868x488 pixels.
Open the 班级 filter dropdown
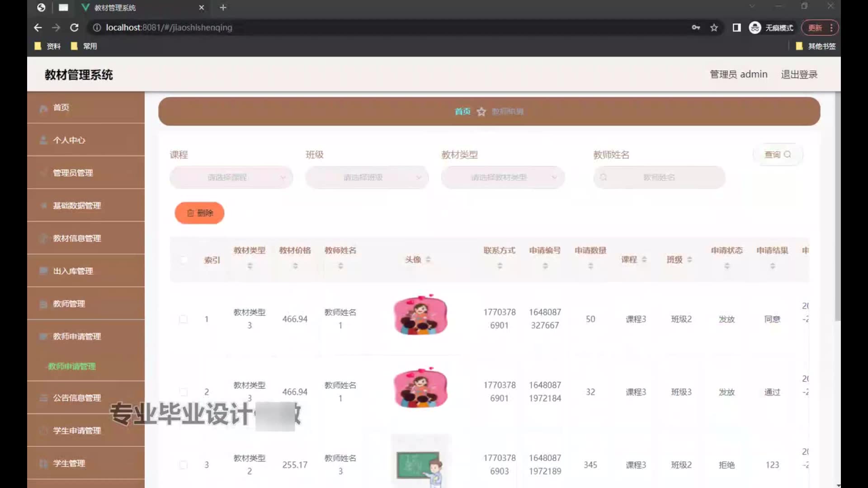pos(367,178)
